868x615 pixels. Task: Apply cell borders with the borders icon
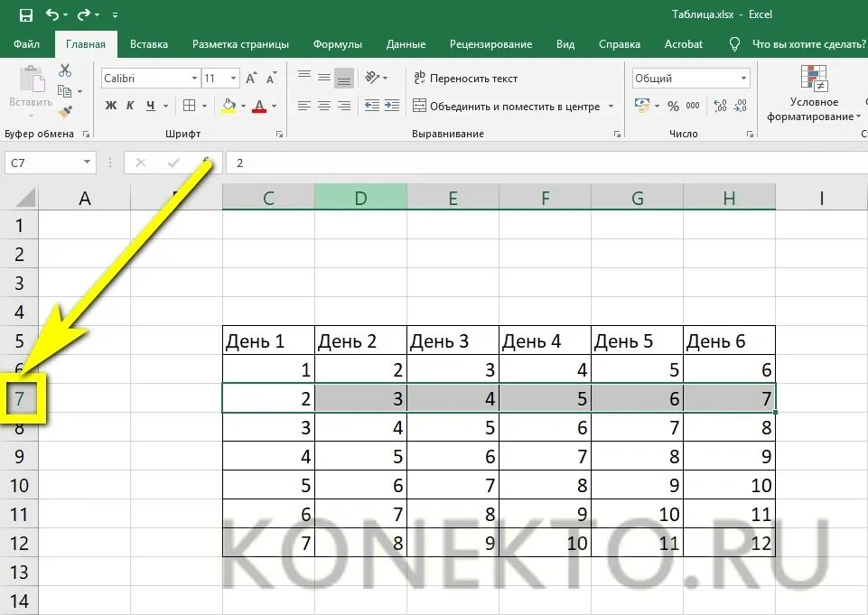point(190,106)
